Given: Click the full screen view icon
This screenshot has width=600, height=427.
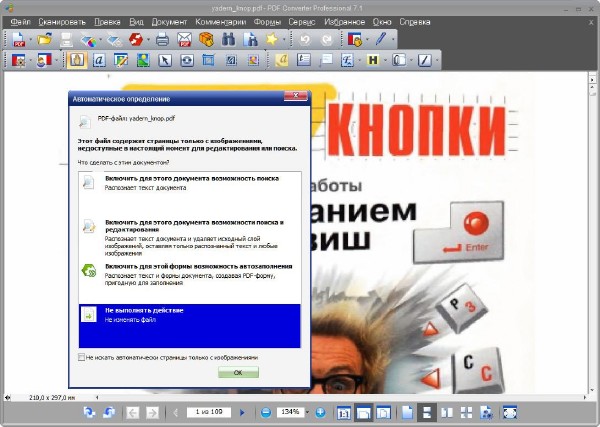Looking at the screenshot, I should click(509, 412).
